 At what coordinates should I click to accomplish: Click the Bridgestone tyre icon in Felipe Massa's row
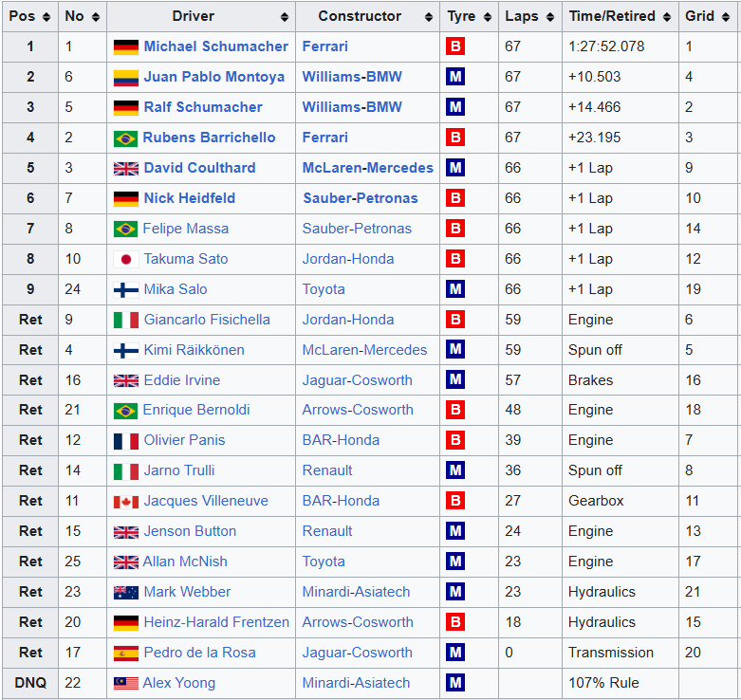click(x=455, y=229)
